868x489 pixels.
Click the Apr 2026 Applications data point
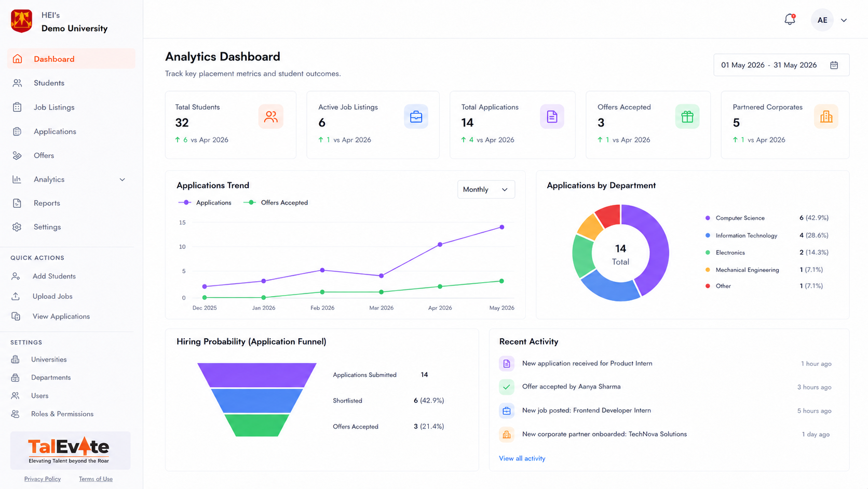click(x=440, y=244)
